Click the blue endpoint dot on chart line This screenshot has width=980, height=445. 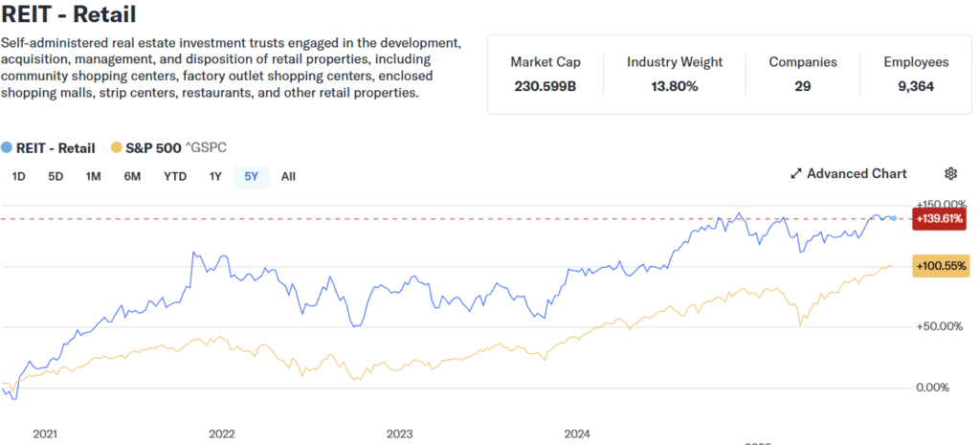(x=894, y=219)
